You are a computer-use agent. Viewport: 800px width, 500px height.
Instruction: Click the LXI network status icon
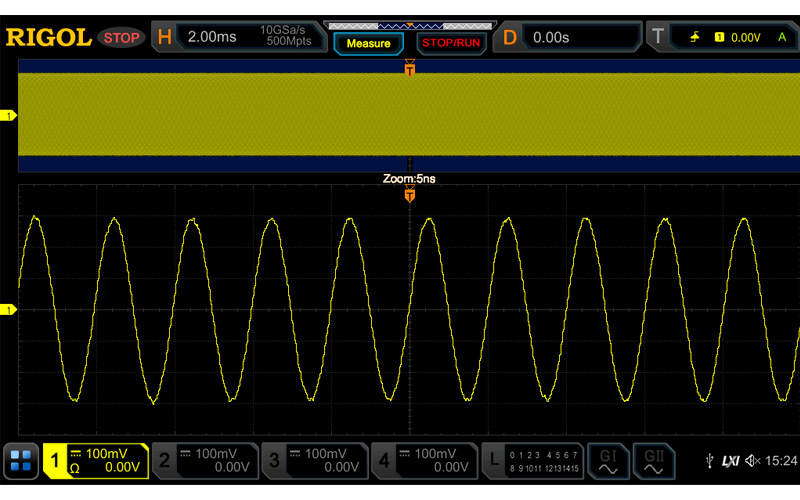[731, 461]
